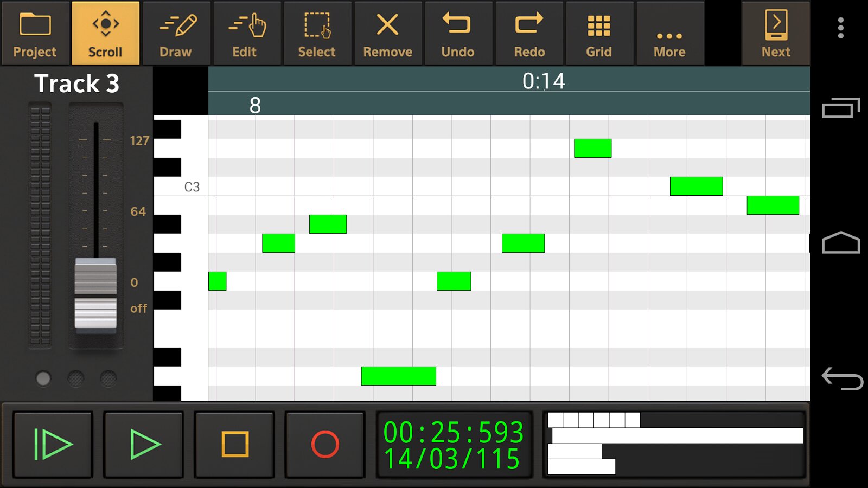Image resolution: width=868 pixels, height=488 pixels.
Task: Go to the Next screen
Action: coord(776,33)
